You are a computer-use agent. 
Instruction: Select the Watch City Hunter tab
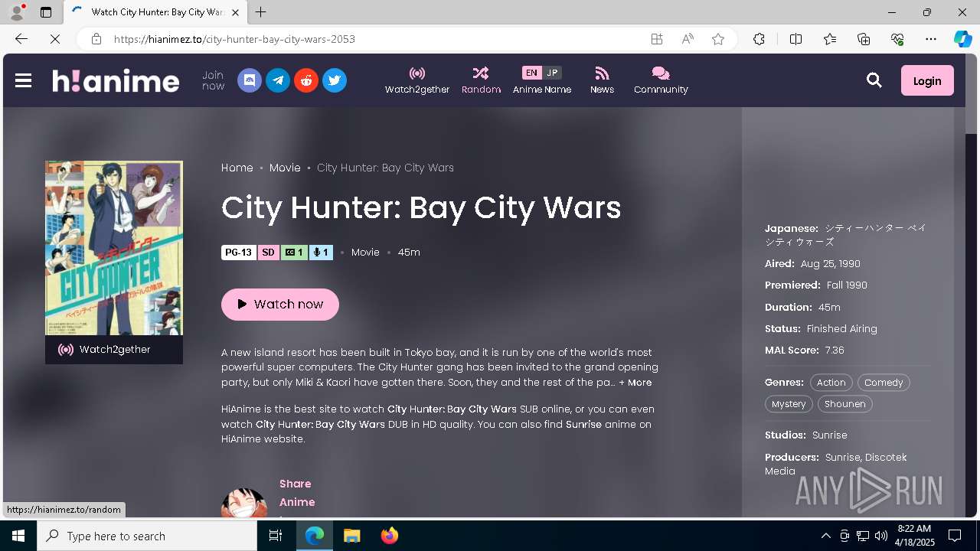point(155,12)
